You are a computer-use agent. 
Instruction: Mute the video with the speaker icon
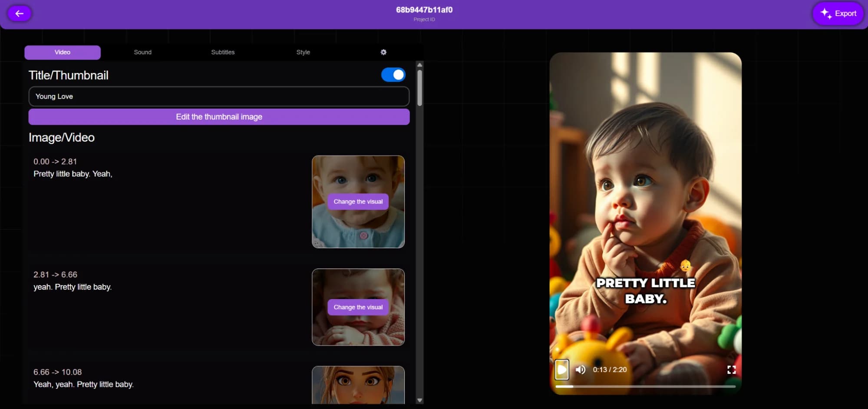[x=580, y=369]
